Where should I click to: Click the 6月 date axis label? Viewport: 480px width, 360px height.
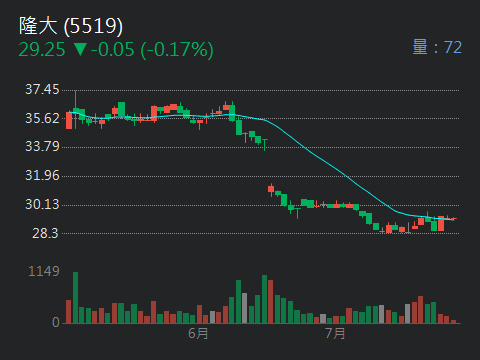[x=198, y=333]
